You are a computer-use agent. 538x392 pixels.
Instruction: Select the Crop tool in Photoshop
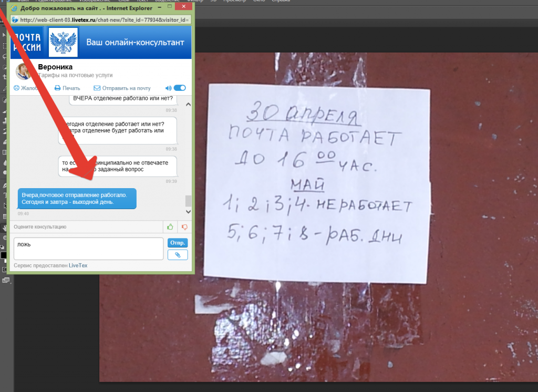tap(4, 77)
